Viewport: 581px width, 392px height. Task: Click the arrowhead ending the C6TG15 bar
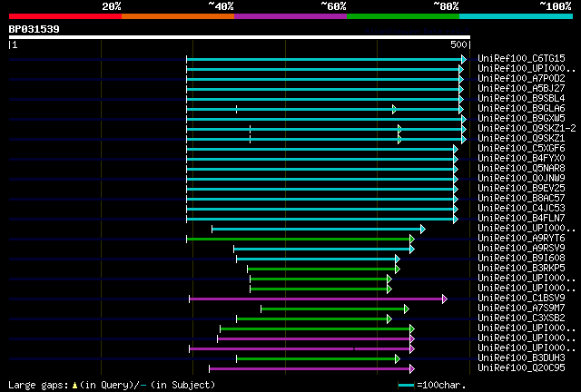coord(464,59)
